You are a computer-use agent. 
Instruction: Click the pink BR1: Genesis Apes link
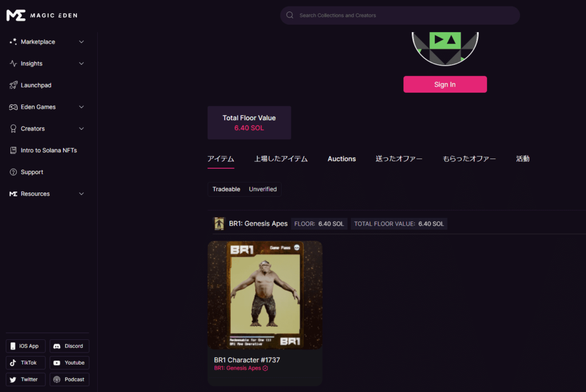[237, 368]
